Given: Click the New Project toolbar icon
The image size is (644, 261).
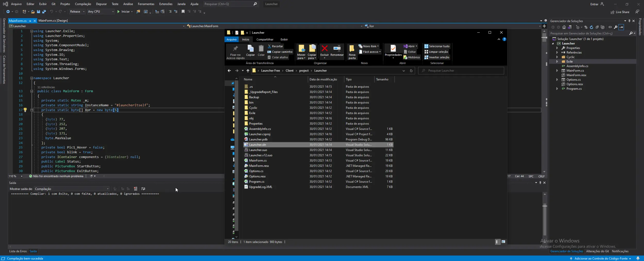Looking at the screenshot, I should click(x=24, y=12).
